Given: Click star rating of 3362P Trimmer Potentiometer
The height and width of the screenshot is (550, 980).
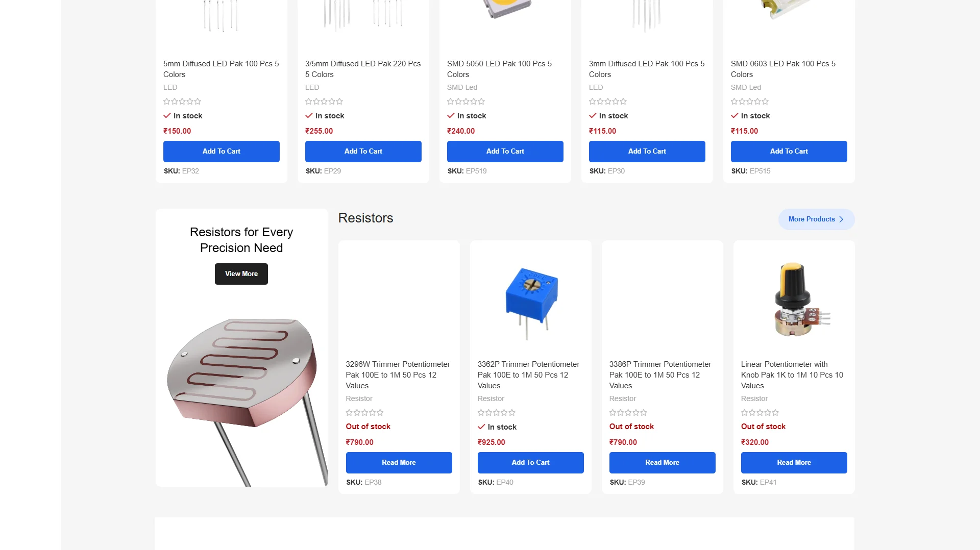Looking at the screenshot, I should pos(497,413).
